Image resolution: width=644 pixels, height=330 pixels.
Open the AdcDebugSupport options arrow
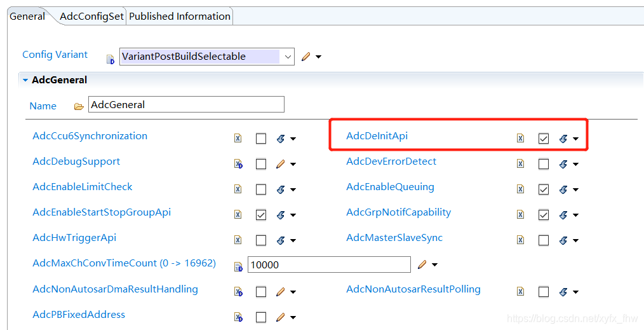[x=293, y=165]
